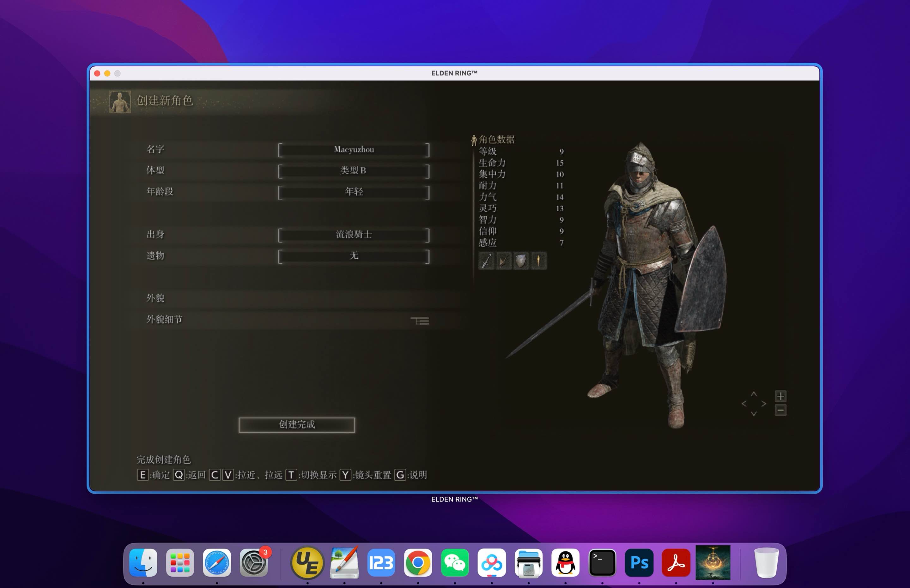Click the Elden Ring icon in Dock
The height and width of the screenshot is (588, 910).
coord(713,562)
